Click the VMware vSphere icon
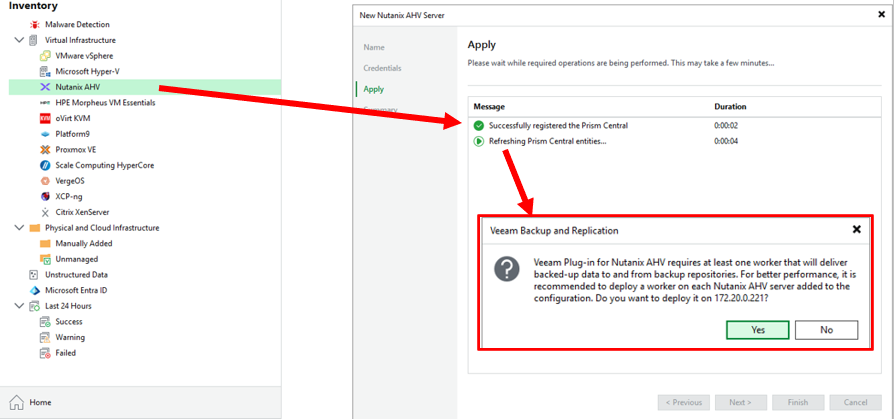 pyautogui.click(x=45, y=56)
